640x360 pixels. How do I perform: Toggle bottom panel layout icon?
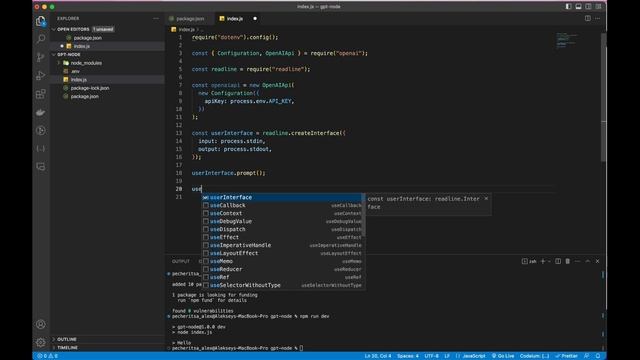(578, 7)
